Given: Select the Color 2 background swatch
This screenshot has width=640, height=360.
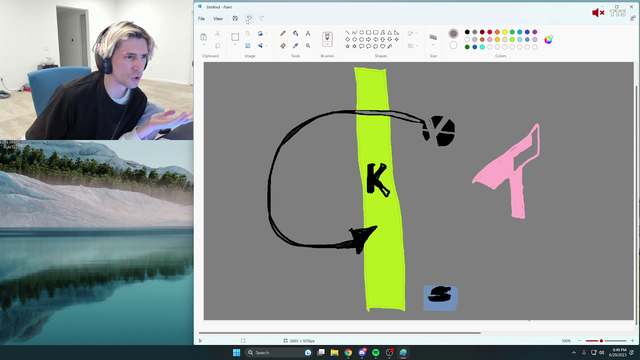Looking at the screenshot, I should pyautogui.click(x=453, y=45).
